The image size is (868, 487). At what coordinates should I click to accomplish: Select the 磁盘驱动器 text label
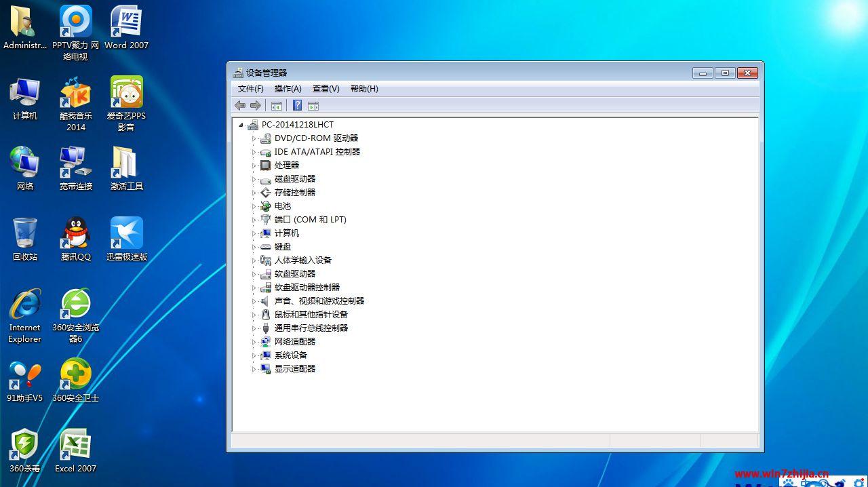point(295,179)
